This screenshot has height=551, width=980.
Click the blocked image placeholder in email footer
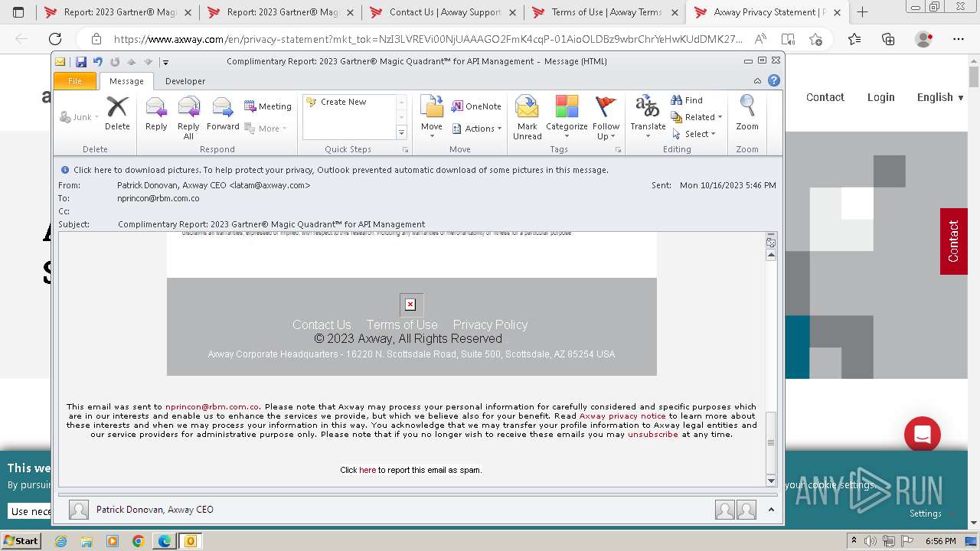[x=410, y=305]
